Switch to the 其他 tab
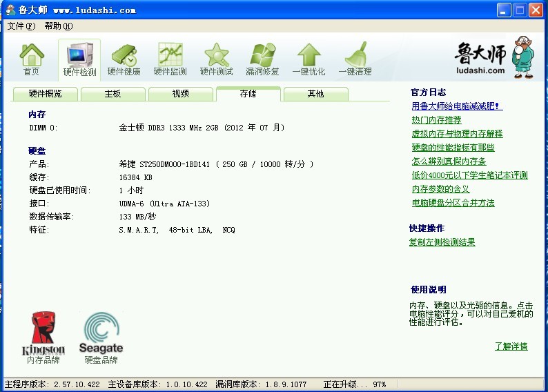This screenshot has width=548, height=392. pyautogui.click(x=315, y=94)
